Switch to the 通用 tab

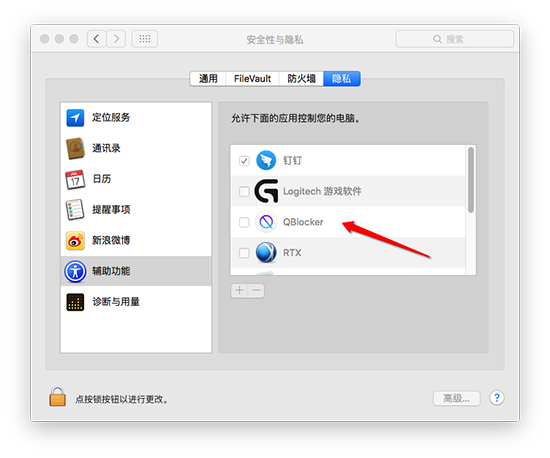(208, 79)
